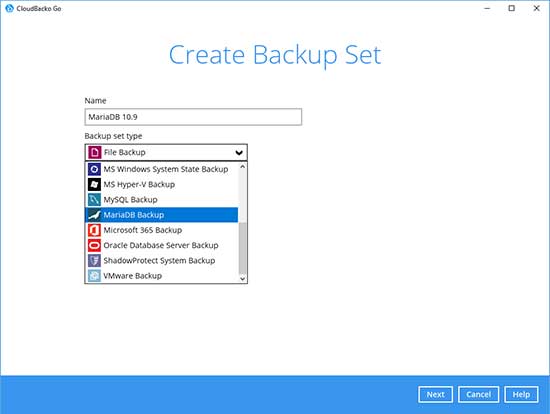The width and height of the screenshot is (550, 414).
Task: Proceed with the Next button
Action: [435, 394]
